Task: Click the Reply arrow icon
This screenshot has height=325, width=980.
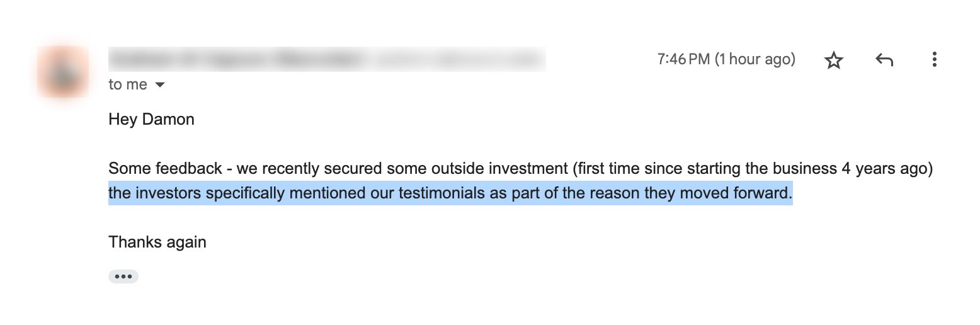Action: [x=884, y=60]
